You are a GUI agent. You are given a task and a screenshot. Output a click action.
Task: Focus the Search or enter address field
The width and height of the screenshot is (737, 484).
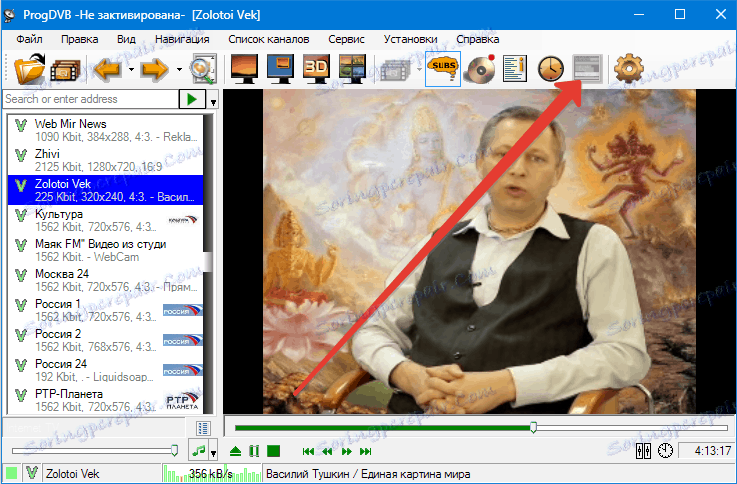click(91, 99)
